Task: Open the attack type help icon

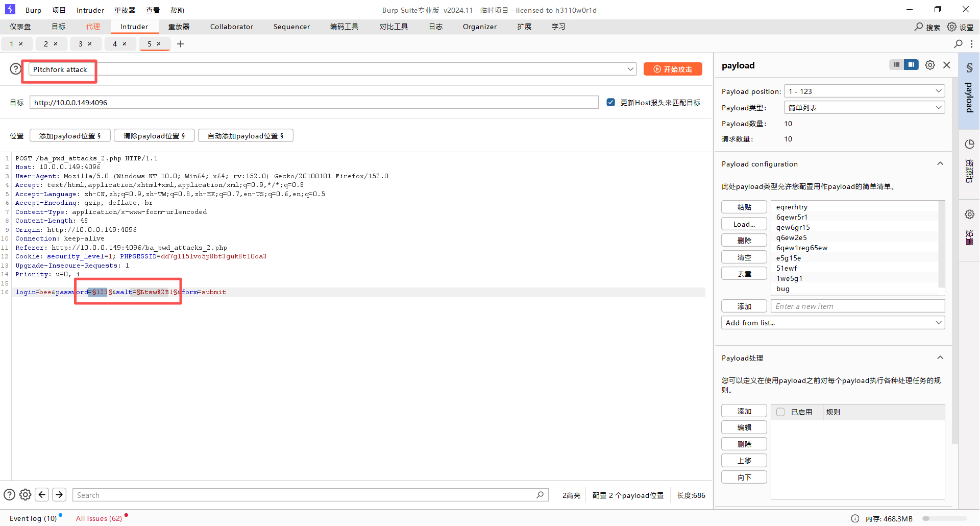Action: 16,68
